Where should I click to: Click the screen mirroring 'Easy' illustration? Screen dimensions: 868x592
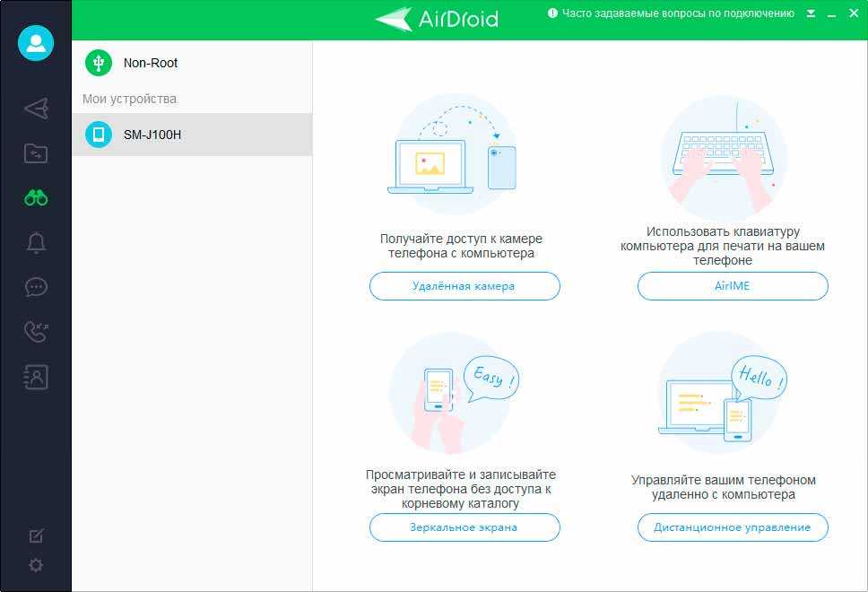[454, 393]
